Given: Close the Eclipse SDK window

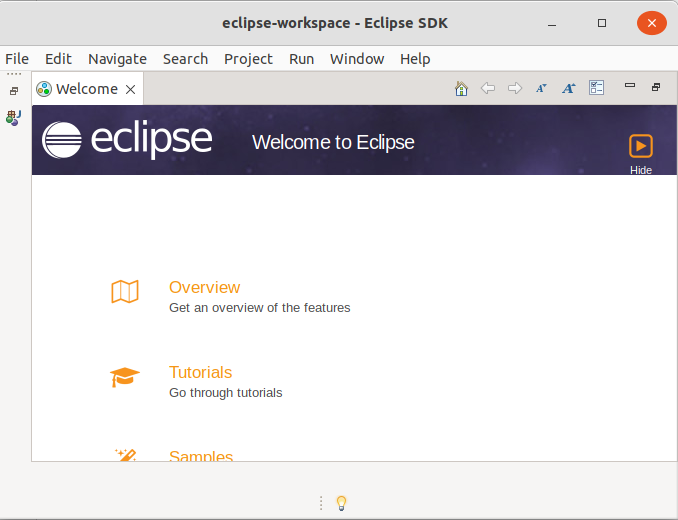Looking at the screenshot, I should [652, 23].
